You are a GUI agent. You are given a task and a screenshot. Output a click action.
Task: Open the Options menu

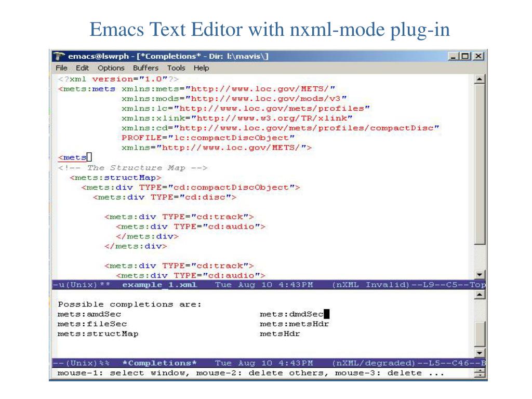pyautogui.click(x=111, y=68)
